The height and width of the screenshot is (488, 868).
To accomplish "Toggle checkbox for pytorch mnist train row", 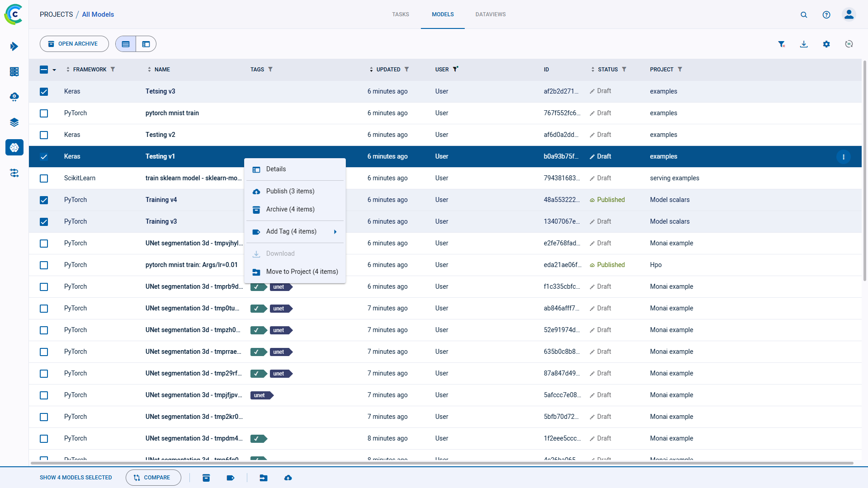I will click(x=44, y=113).
